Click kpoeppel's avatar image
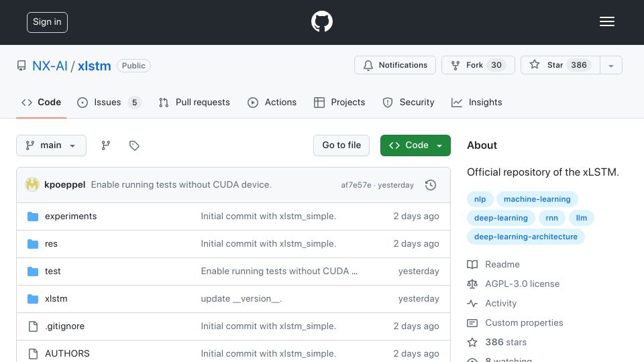The height and width of the screenshot is (362, 644). click(32, 185)
